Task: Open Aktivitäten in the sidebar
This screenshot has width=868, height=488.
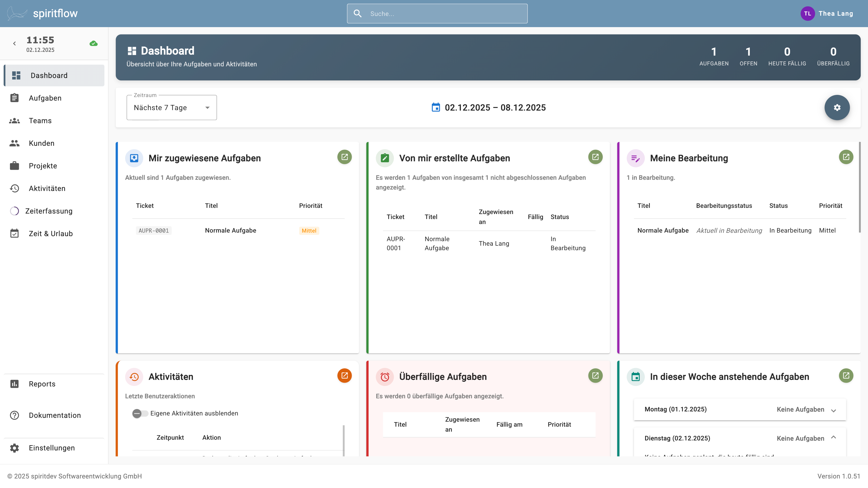Action: pyautogui.click(x=54, y=188)
